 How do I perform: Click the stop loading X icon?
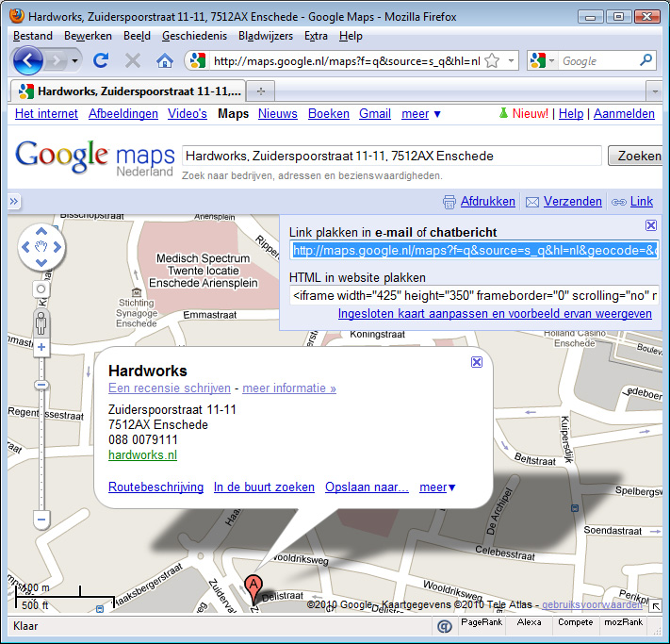pos(133,60)
